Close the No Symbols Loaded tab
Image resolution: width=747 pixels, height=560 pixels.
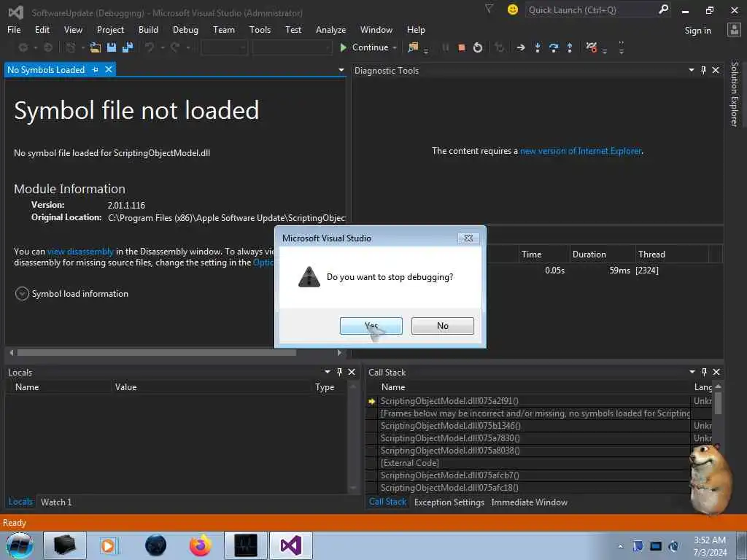tap(109, 69)
